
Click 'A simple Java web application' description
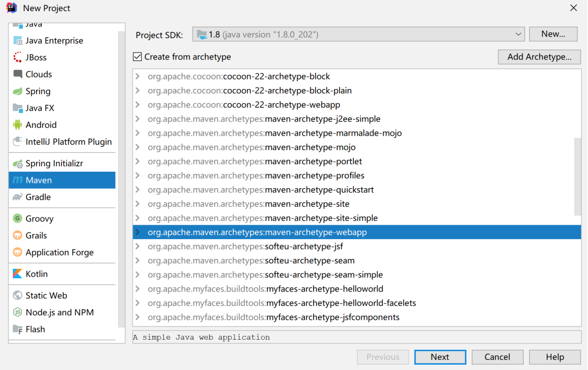(201, 337)
